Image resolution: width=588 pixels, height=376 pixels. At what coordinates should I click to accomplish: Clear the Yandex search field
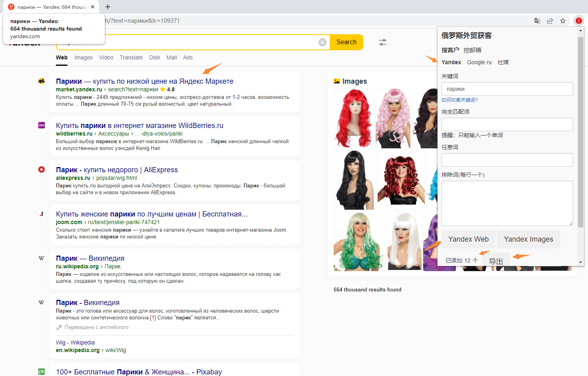point(323,42)
